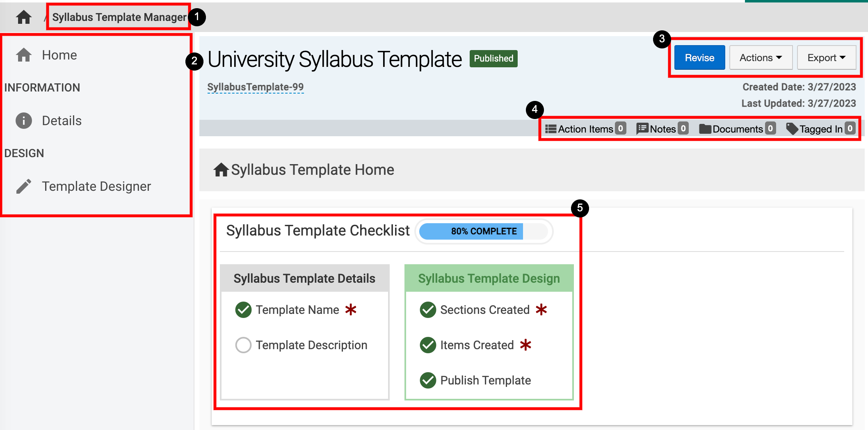Open the Actions dropdown
Viewport: 868px width, 430px height.
tap(761, 58)
